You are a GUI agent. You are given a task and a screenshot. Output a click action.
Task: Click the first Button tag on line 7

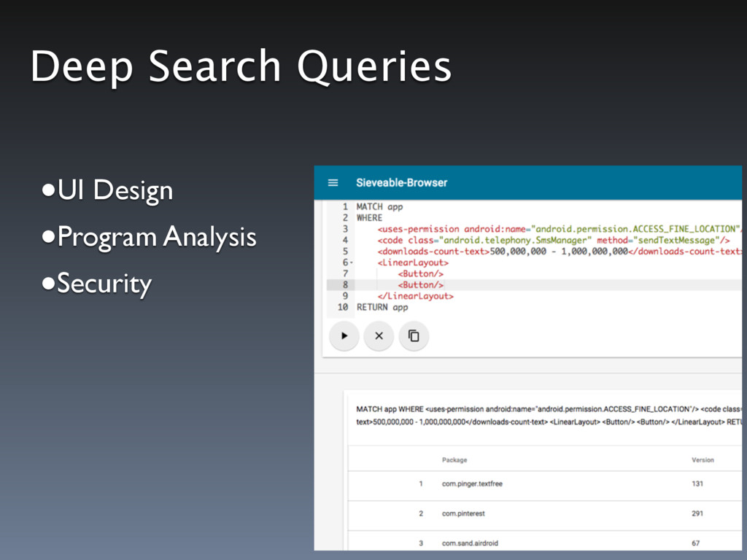(421, 274)
